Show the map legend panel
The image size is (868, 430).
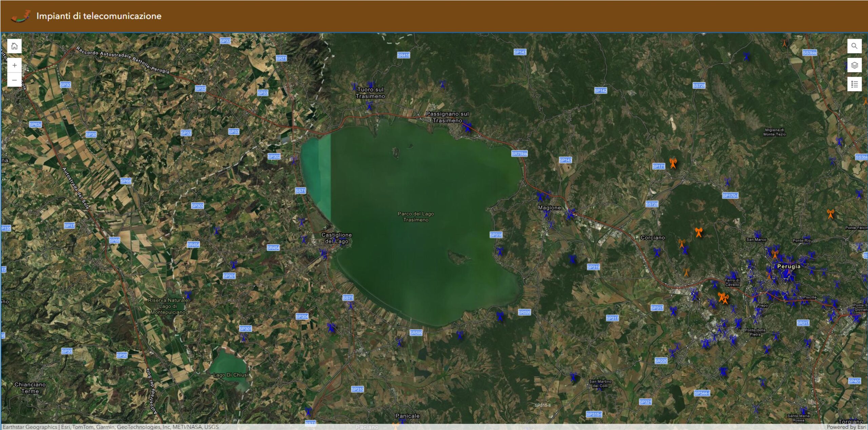[854, 84]
